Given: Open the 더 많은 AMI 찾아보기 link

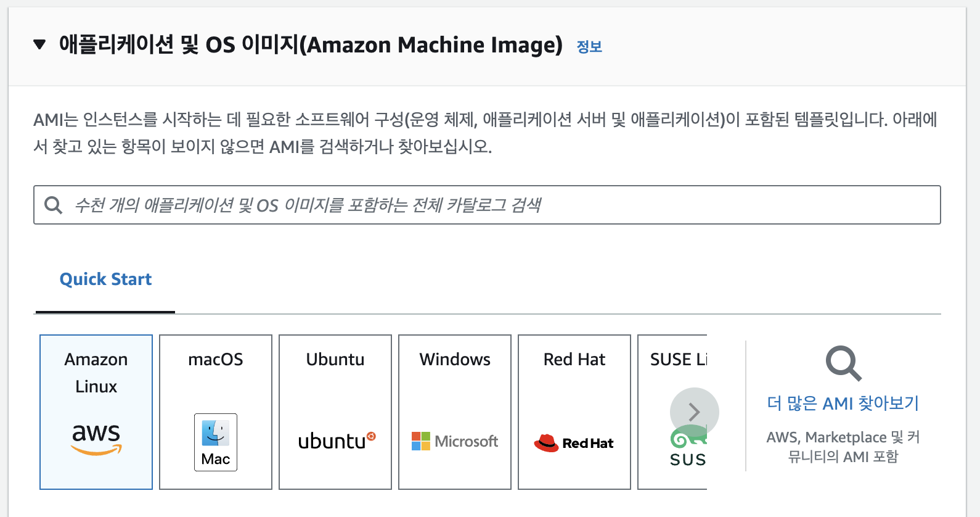Looking at the screenshot, I should coord(843,403).
